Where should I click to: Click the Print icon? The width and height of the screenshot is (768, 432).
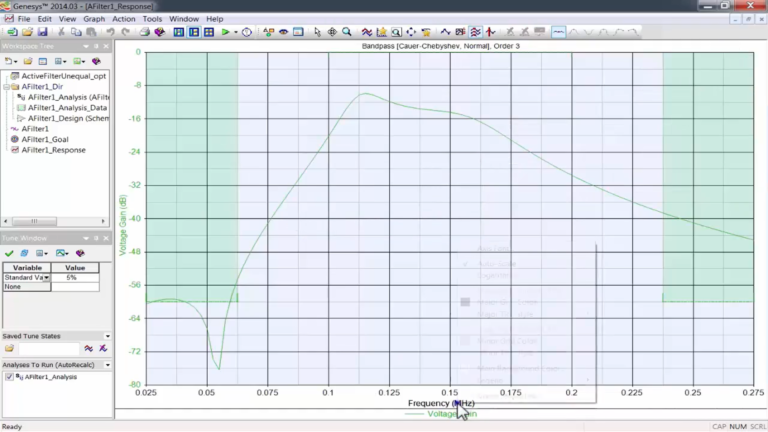pos(144,32)
